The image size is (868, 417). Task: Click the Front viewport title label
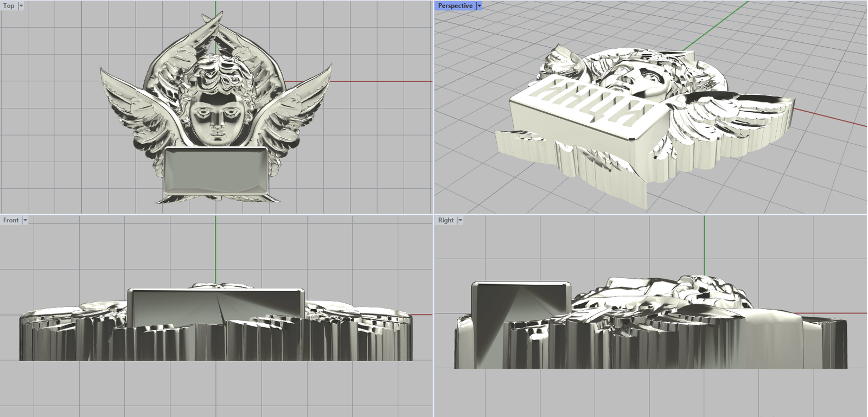pos(10,220)
